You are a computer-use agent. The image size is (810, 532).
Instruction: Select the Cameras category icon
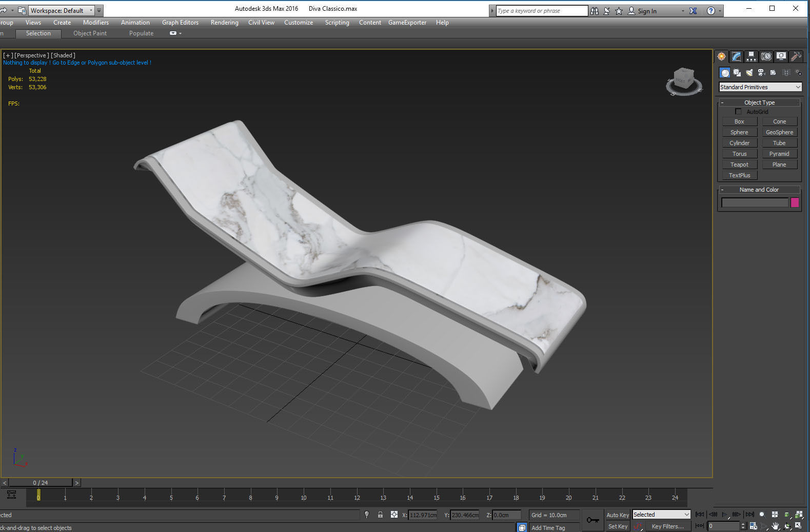click(761, 73)
